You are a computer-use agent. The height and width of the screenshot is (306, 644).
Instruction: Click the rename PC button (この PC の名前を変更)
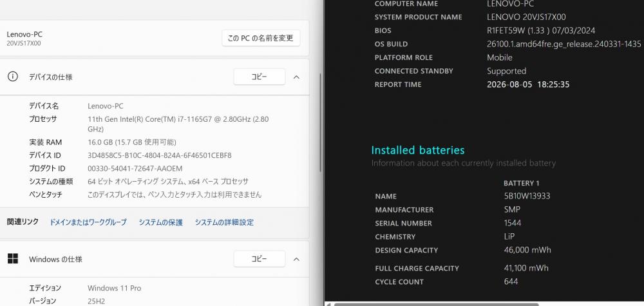click(x=261, y=38)
